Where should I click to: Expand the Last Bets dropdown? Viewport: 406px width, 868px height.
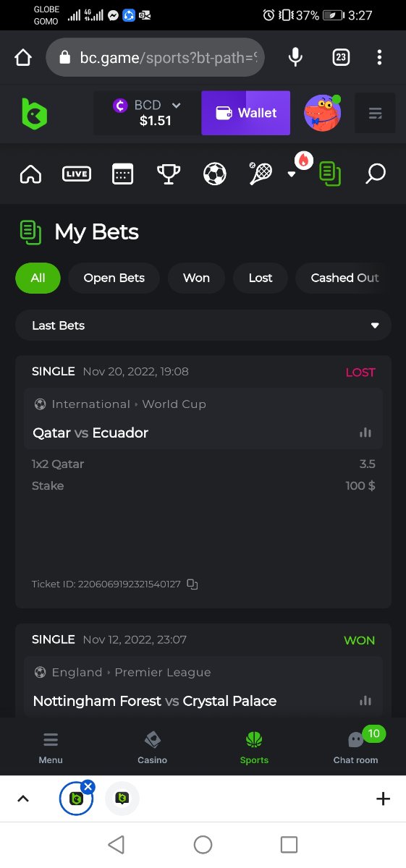click(x=203, y=325)
